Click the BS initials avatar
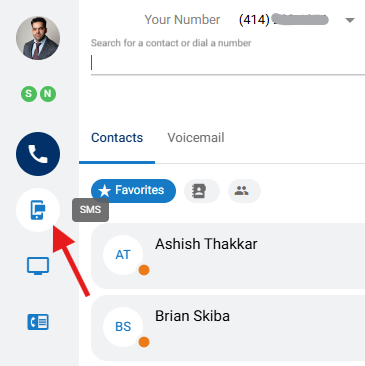365x366 pixels. [123, 327]
